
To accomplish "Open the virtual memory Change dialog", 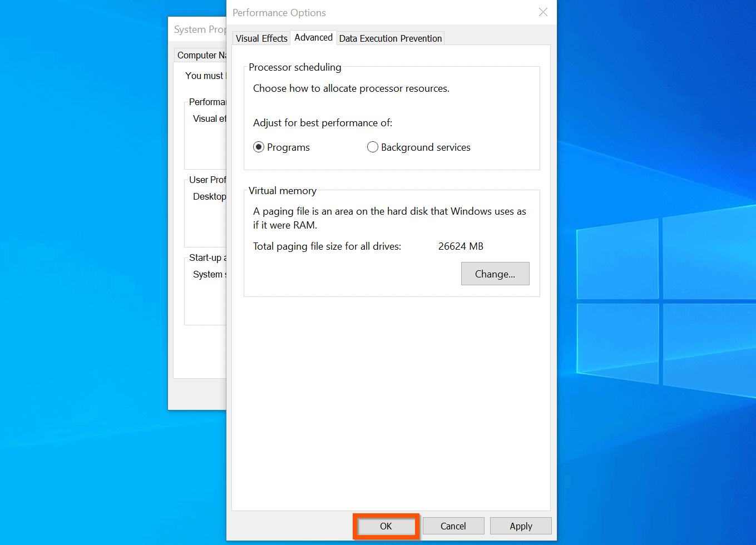I will (x=495, y=274).
